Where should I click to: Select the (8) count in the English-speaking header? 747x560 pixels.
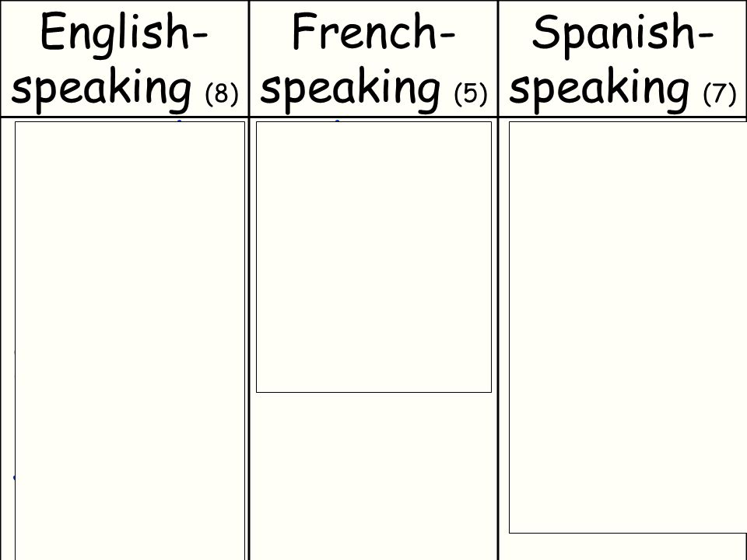coord(222,93)
